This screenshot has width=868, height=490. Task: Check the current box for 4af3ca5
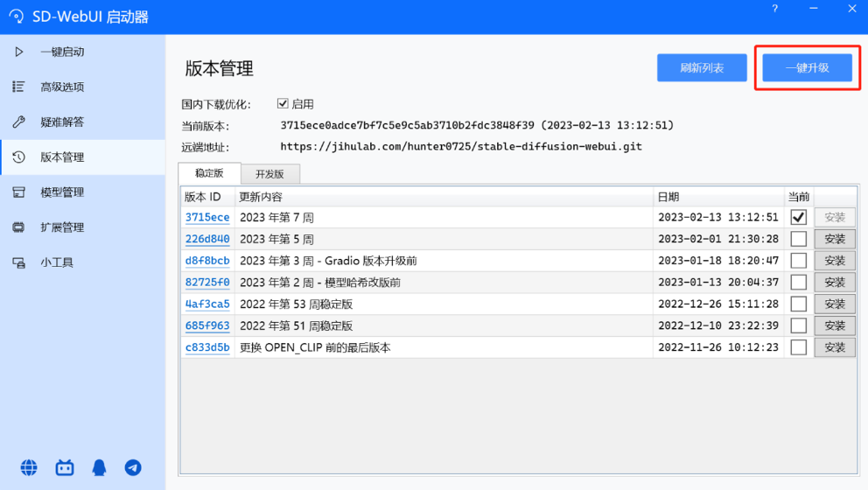[798, 304]
